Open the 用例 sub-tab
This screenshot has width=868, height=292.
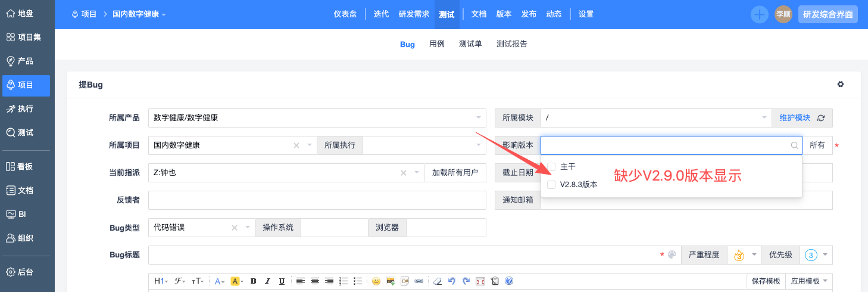[437, 44]
